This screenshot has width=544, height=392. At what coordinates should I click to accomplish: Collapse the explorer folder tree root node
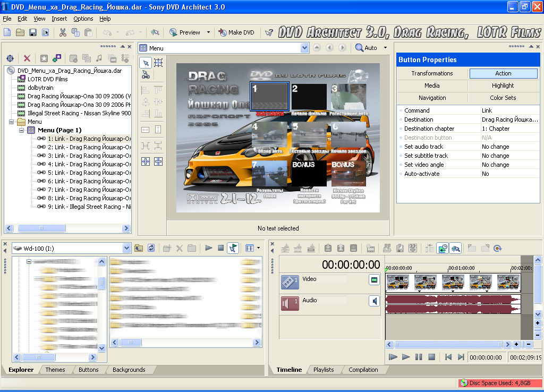29,261
